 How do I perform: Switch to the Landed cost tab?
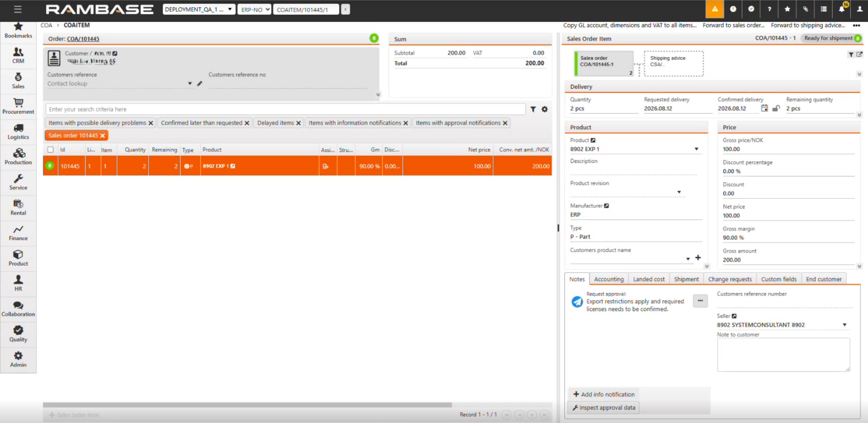point(649,279)
